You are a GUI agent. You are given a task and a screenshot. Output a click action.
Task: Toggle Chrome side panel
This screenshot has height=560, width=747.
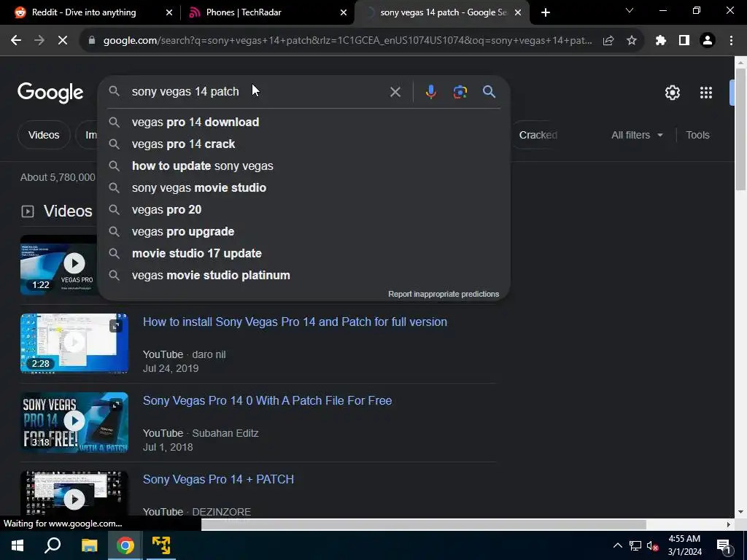(684, 41)
